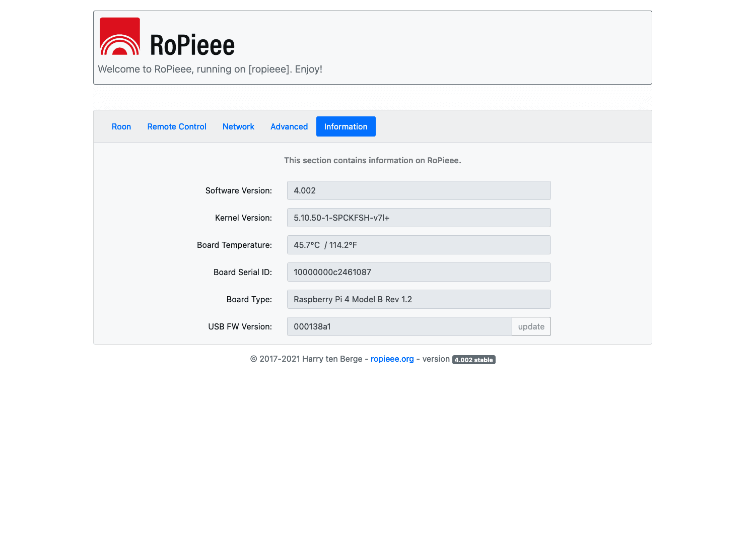Open the Network tab
This screenshot has height=535, width=756.
[x=238, y=126]
